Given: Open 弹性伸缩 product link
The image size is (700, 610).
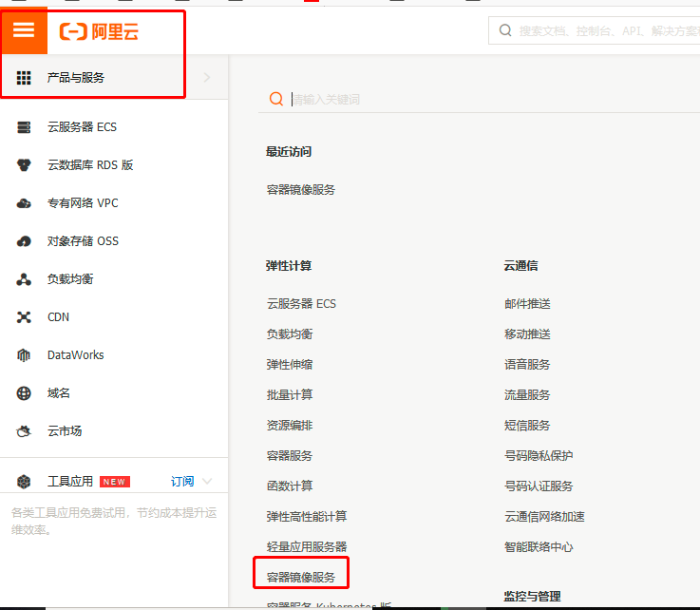Looking at the screenshot, I should [290, 365].
